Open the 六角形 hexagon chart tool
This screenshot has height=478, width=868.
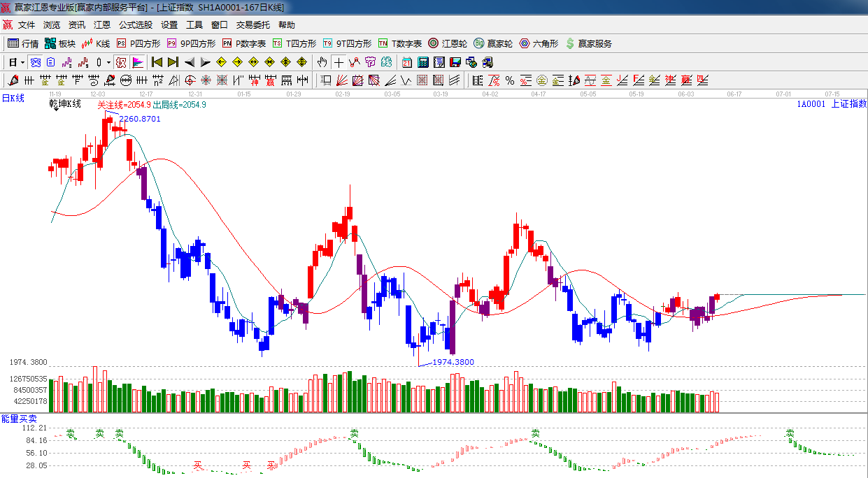coord(538,43)
